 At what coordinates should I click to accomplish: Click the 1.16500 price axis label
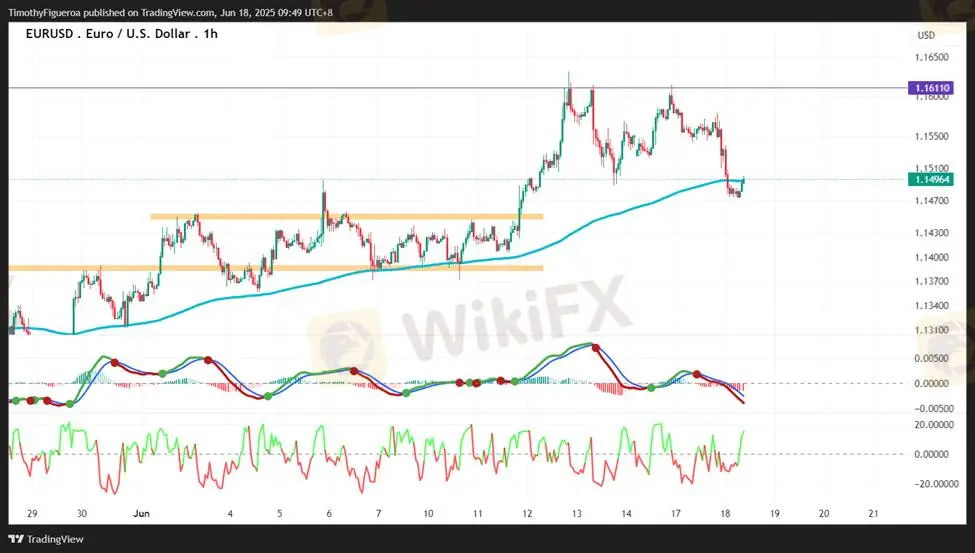(x=931, y=57)
